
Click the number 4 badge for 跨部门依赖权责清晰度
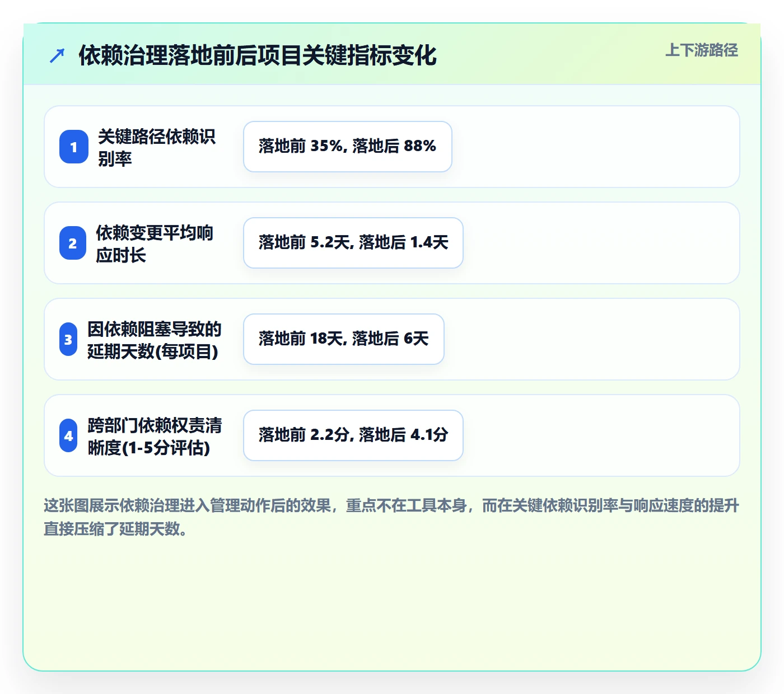(68, 435)
